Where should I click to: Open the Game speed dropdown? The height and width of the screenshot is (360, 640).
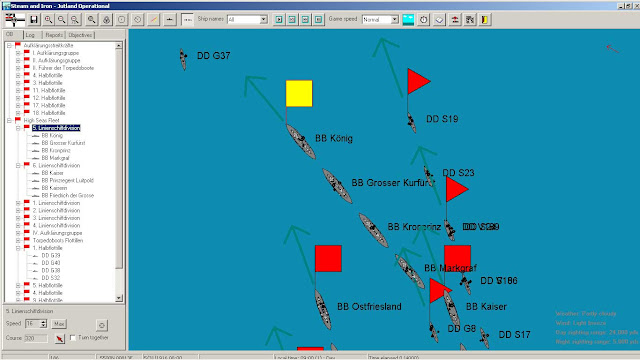tap(394, 20)
